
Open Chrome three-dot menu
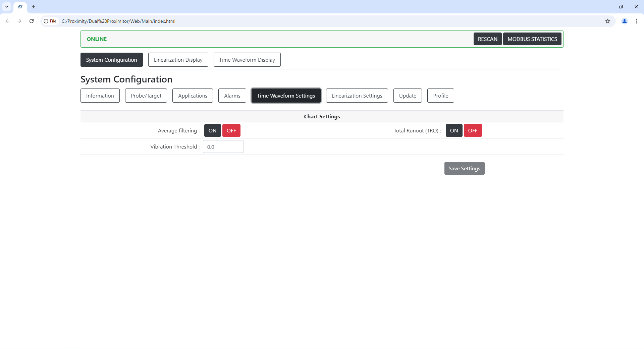tap(637, 21)
